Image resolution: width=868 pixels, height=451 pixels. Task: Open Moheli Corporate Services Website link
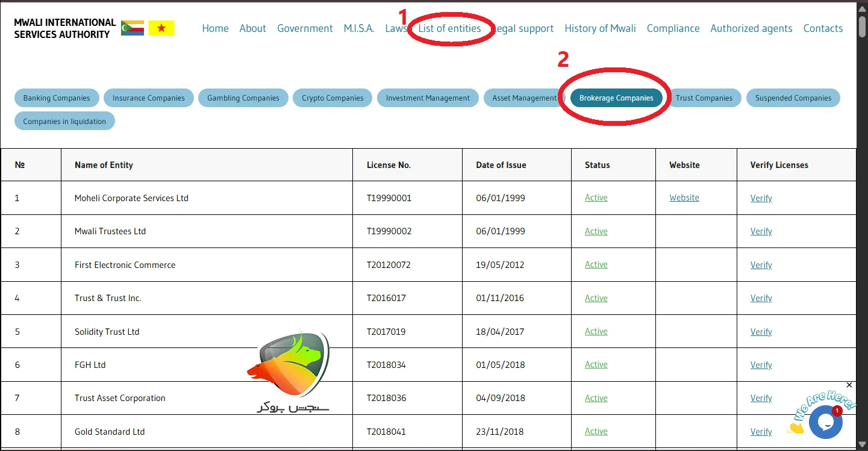pyautogui.click(x=684, y=198)
